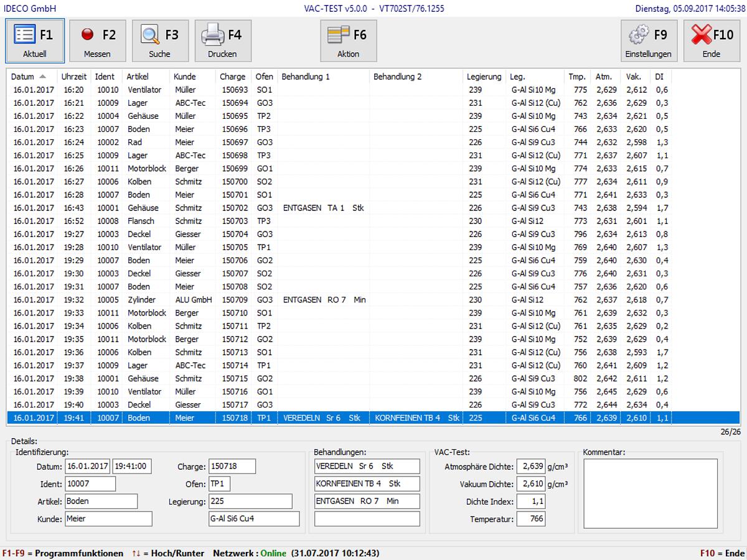Click the Charge field showing 150718

[232, 467]
